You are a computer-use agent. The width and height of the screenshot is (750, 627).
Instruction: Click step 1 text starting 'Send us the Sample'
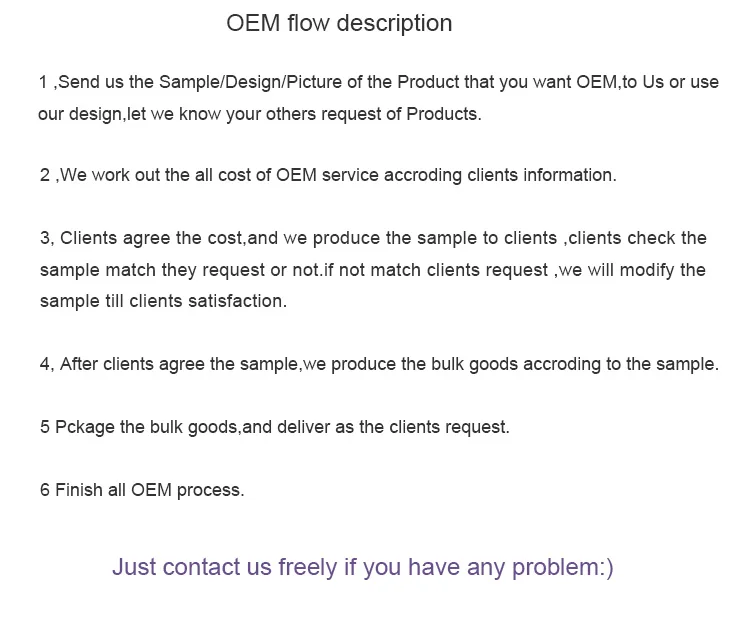pos(379,82)
